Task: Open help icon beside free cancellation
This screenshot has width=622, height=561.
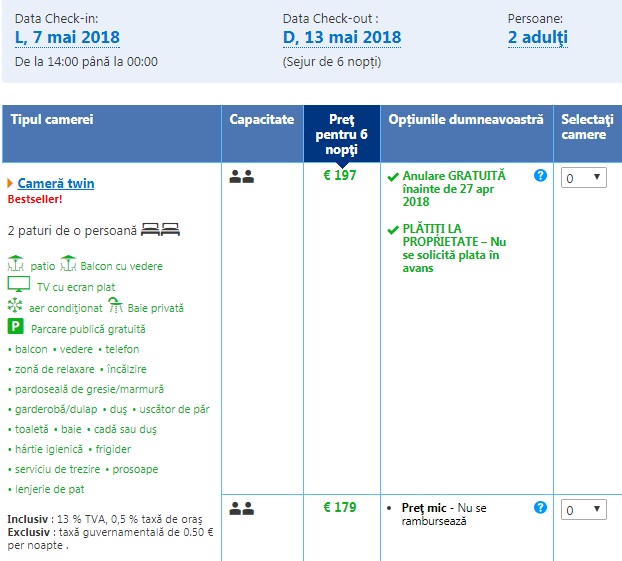Action: (541, 175)
